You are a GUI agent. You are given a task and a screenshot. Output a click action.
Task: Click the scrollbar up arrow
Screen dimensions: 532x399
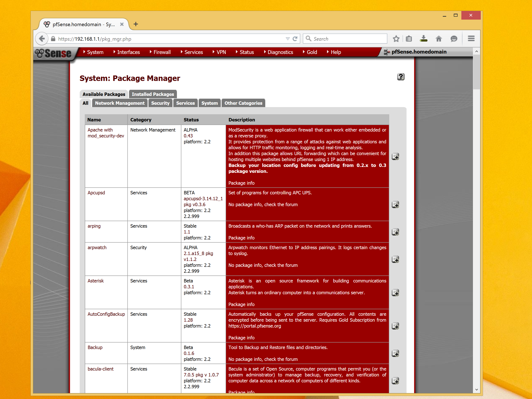point(477,51)
